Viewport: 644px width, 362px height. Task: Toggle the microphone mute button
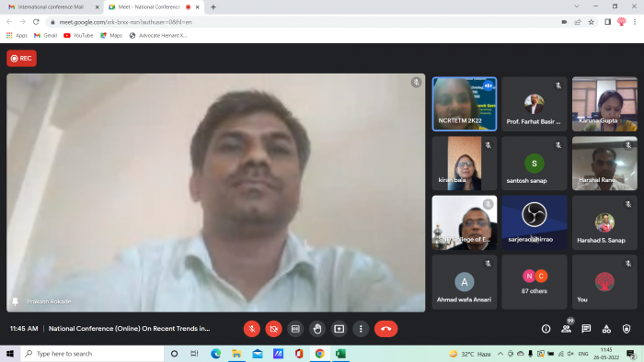click(x=252, y=329)
